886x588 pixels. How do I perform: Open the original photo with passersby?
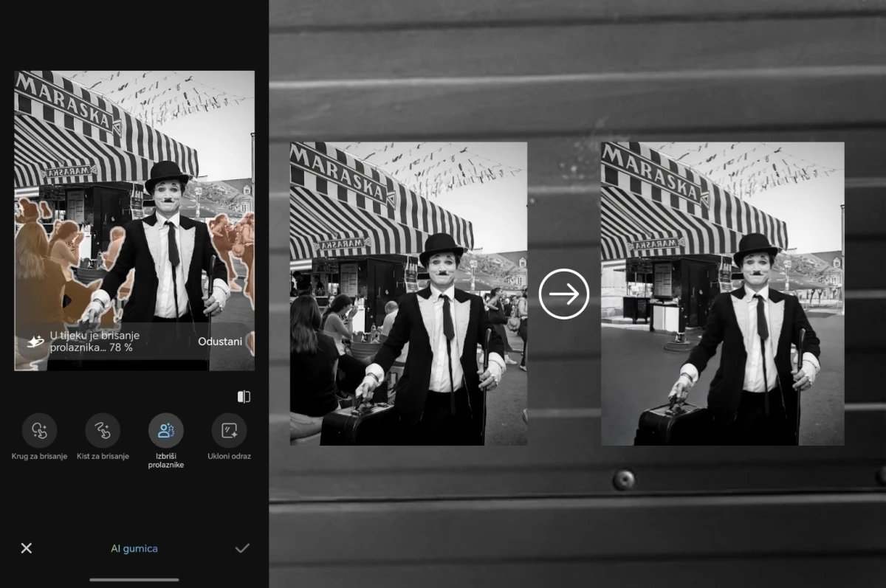408,294
